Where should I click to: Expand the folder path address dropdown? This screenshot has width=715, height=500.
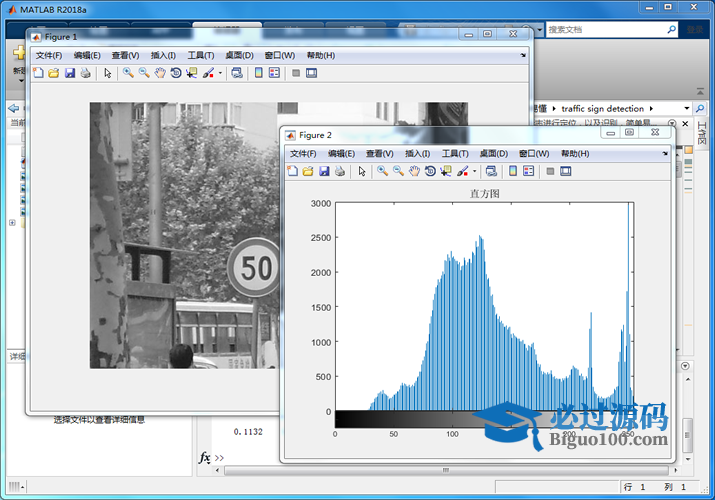pyautogui.click(x=686, y=108)
